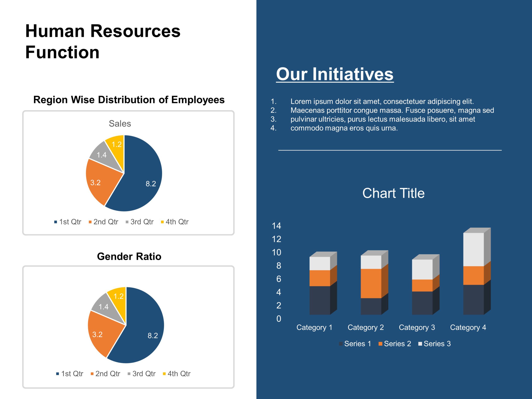Click the line 'commodo magna eros quis urna.'

point(344,128)
